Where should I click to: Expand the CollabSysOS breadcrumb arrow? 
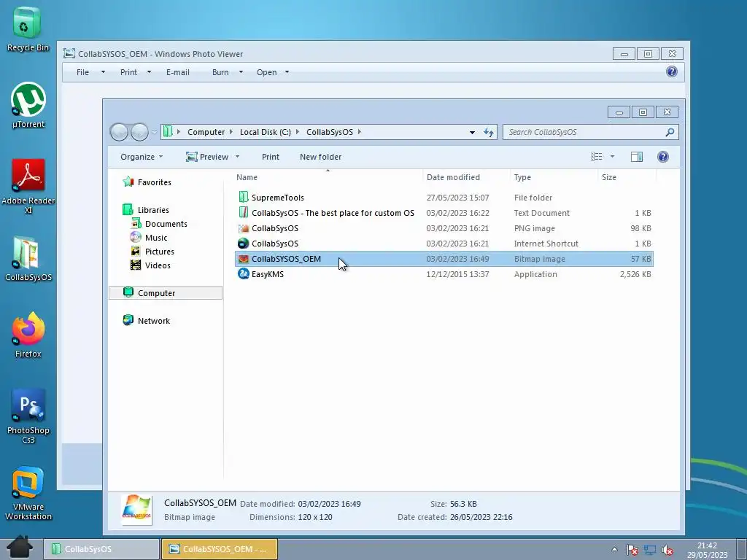[360, 132]
